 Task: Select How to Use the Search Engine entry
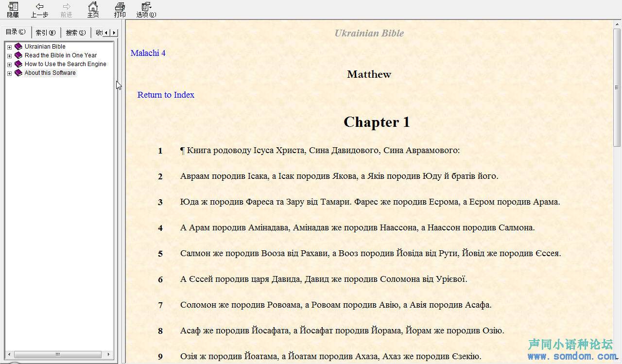coord(66,64)
